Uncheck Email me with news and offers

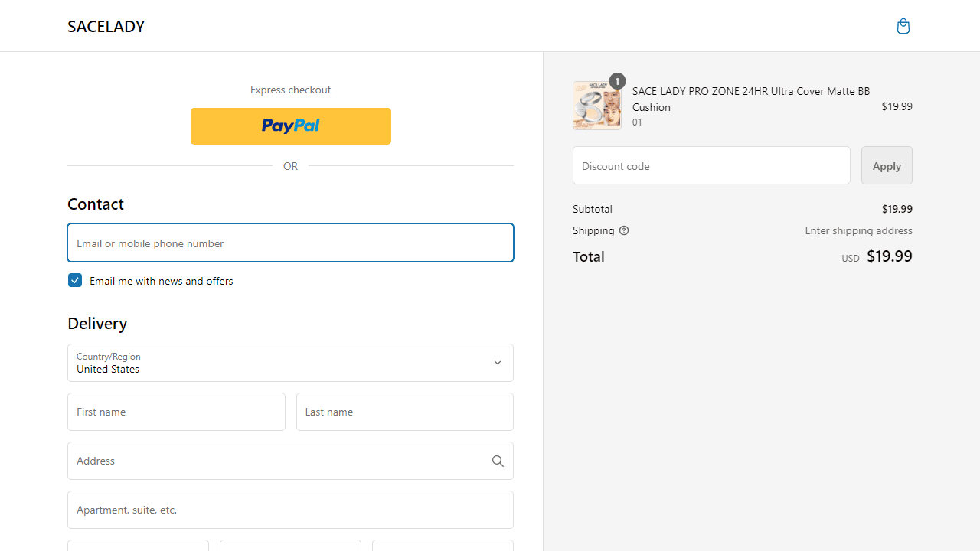[x=75, y=280]
